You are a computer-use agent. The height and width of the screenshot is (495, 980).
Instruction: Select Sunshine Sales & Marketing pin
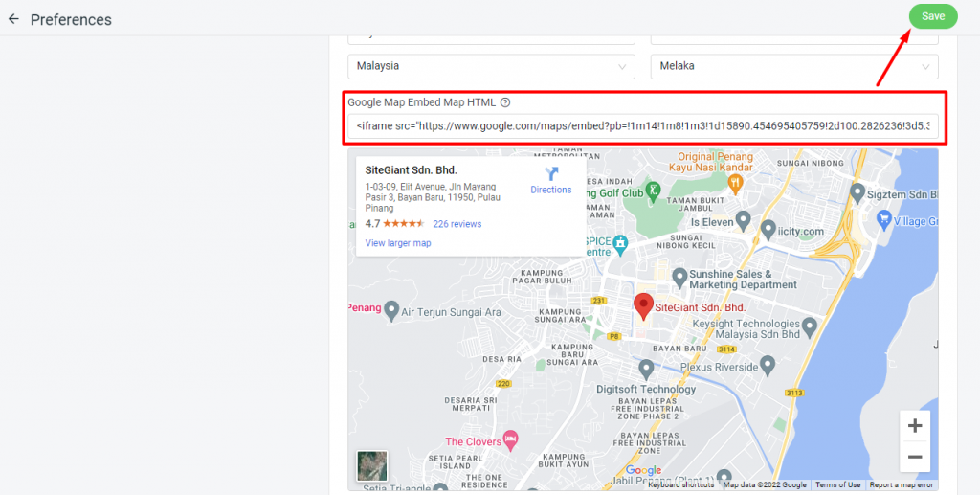tap(679, 276)
